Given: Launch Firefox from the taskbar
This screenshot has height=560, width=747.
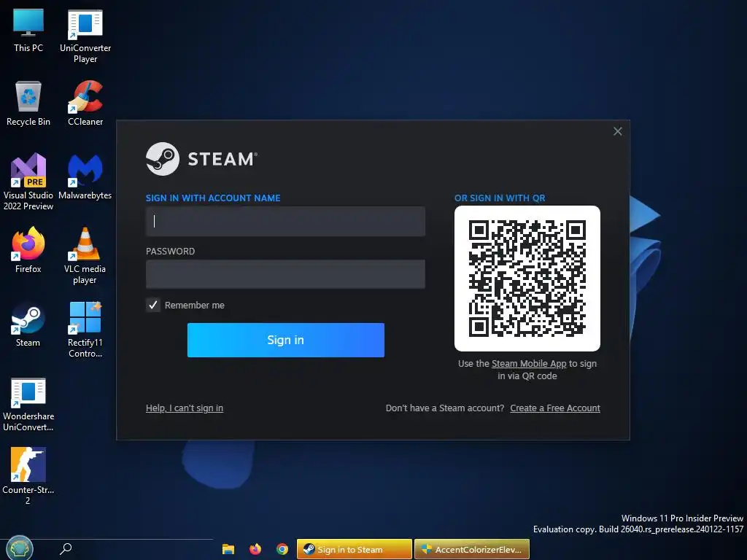Looking at the screenshot, I should pos(255,549).
